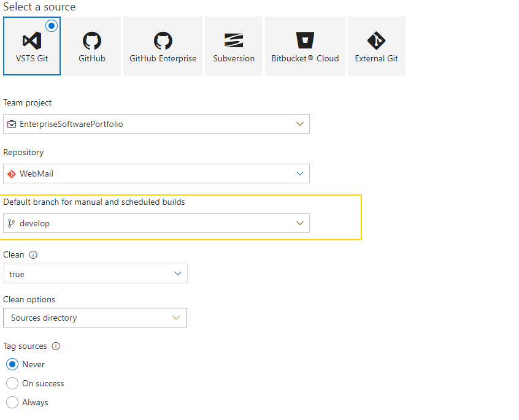Open the Clean true dropdown chevron
This screenshot has height=420, width=519.
click(178, 273)
